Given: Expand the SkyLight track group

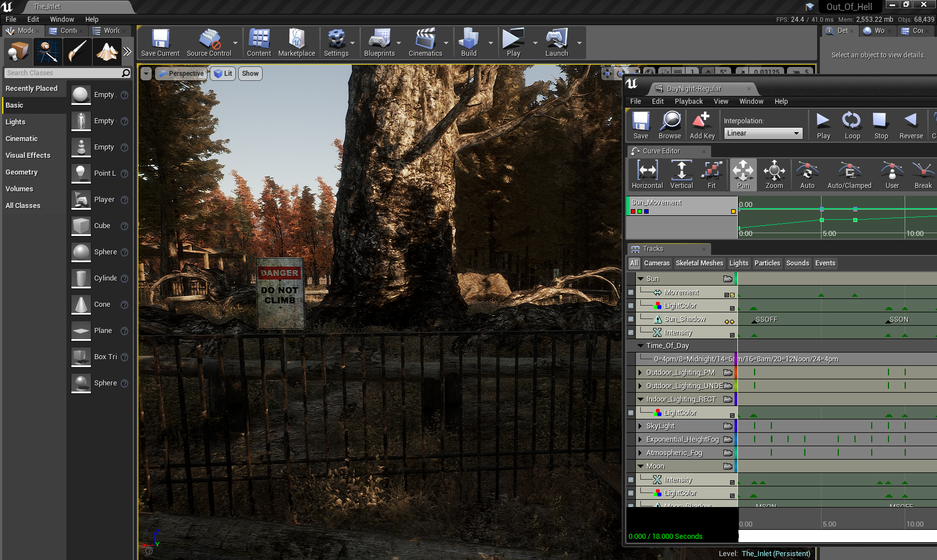Looking at the screenshot, I should (640, 426).
